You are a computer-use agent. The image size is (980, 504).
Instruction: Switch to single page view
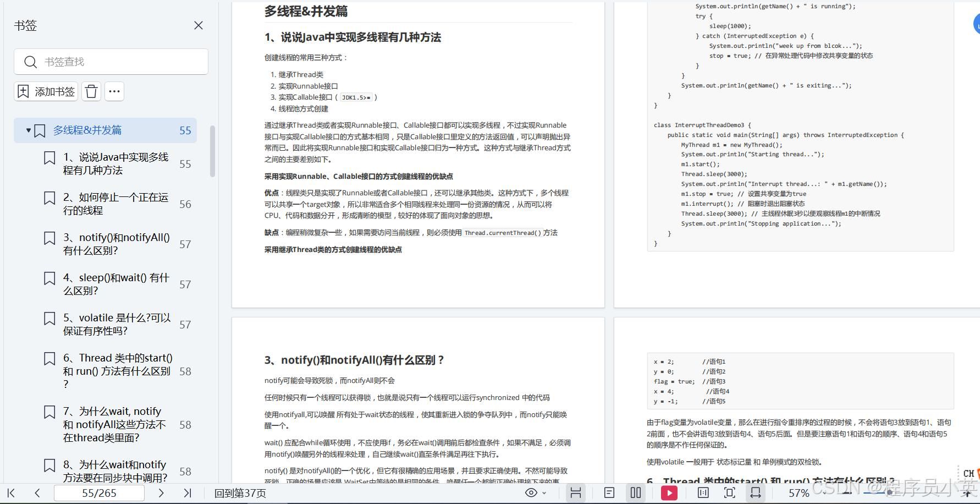[609, 493]
